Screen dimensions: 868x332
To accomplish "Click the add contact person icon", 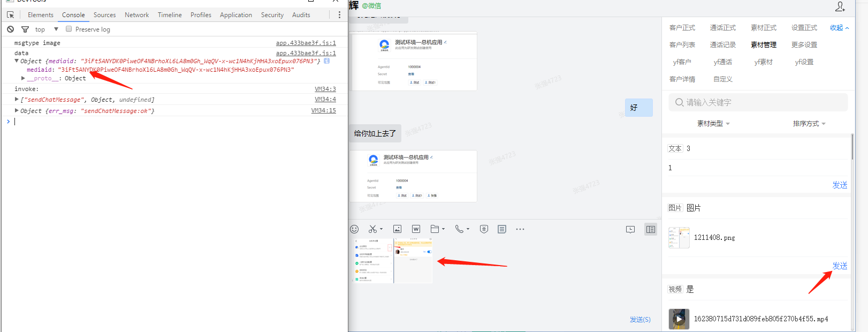I will pyautogui.click(x=840, y=6).
